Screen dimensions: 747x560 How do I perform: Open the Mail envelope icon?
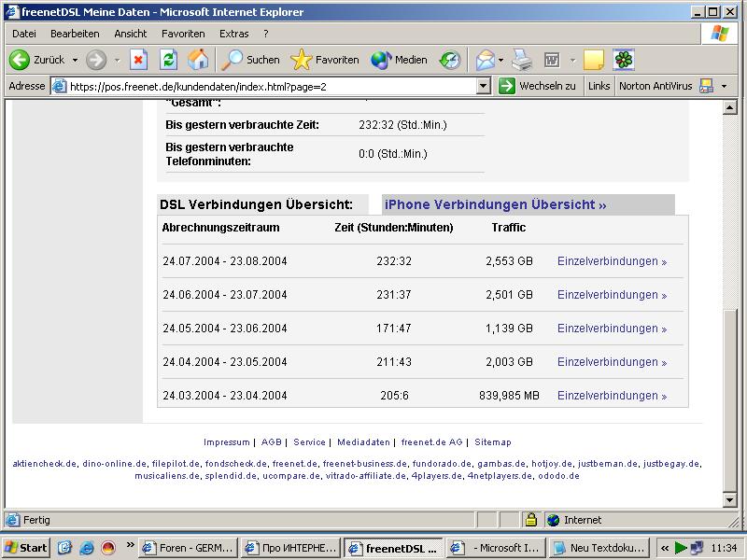[x=485, y=60]
